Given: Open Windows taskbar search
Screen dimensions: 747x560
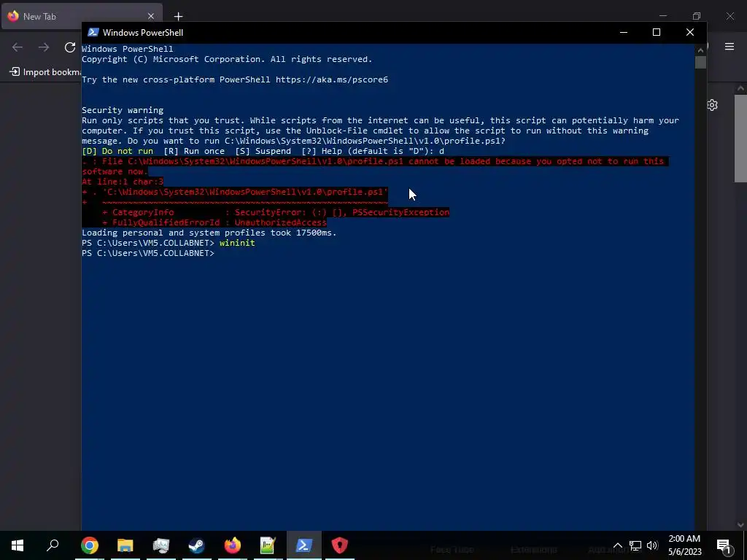Looking at the screenshot, I should pos(53,545).
